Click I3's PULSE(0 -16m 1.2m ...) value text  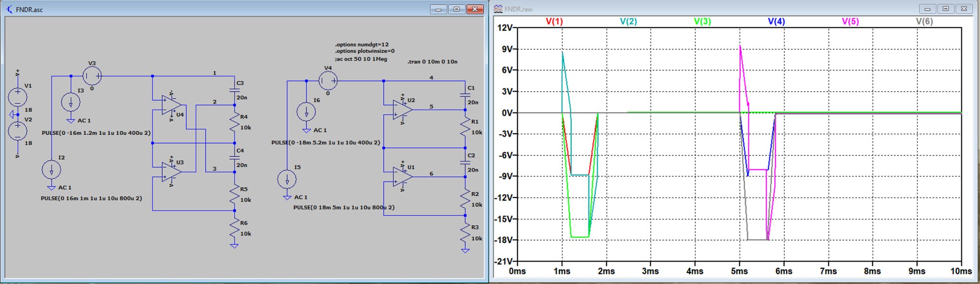96,133
